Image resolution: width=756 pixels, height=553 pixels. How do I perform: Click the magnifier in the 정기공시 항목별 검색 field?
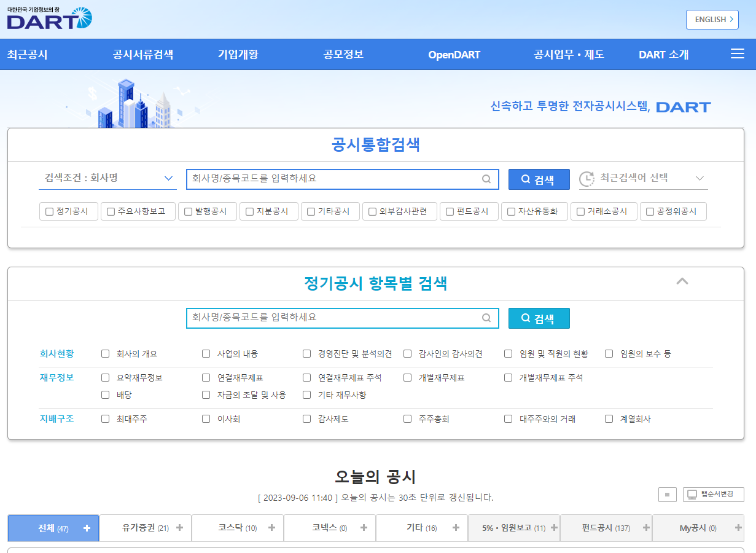pyautogui.click(x=486, y=318)
